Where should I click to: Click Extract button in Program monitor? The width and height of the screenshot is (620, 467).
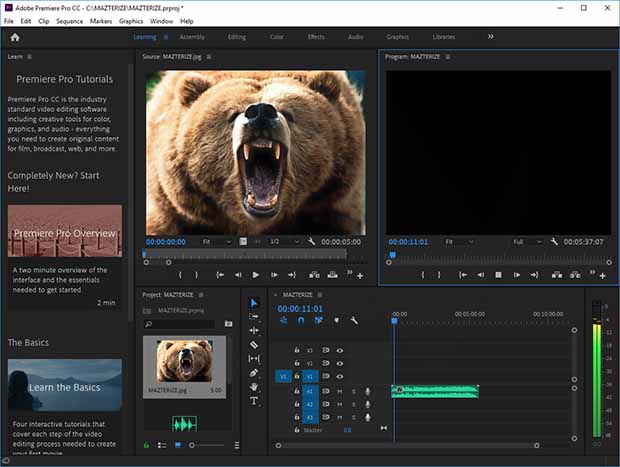(575, 275)
